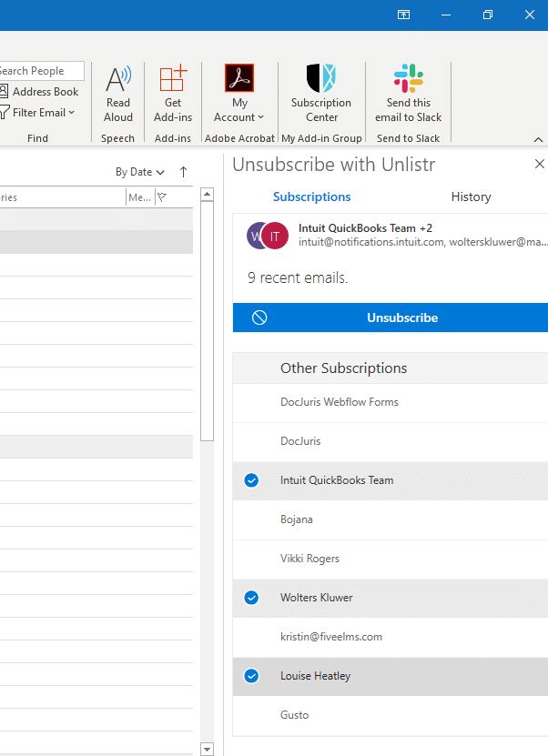Open the Subscription Center add-in
Viewport: 548px width, 756px height.
[x=321, y=95]
